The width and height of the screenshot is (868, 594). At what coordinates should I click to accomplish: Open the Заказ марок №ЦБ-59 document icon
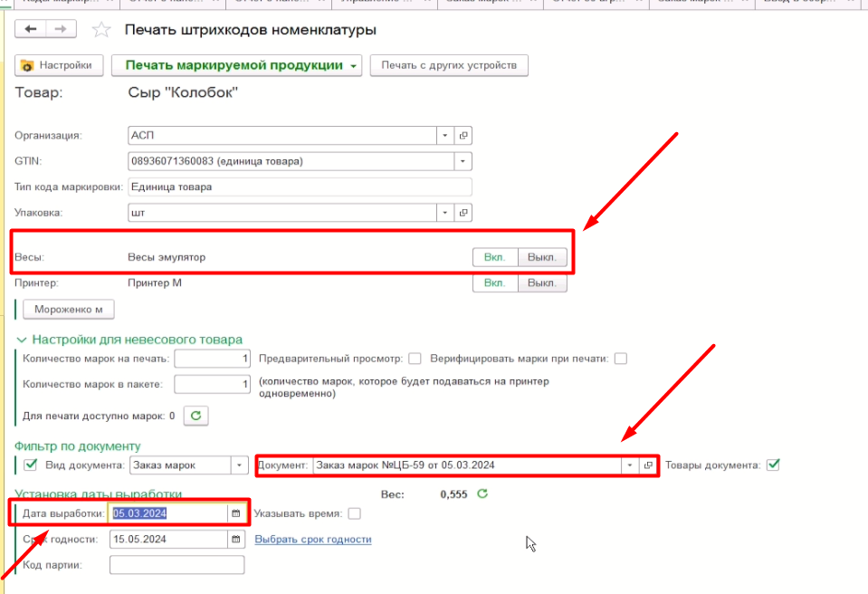point(648,465)
